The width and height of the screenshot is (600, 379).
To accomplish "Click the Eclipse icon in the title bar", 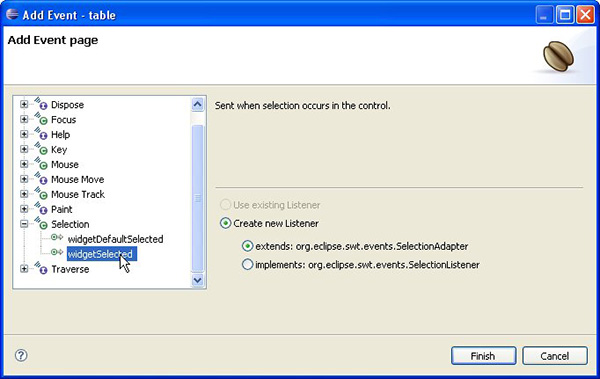I will coord(12,14).
